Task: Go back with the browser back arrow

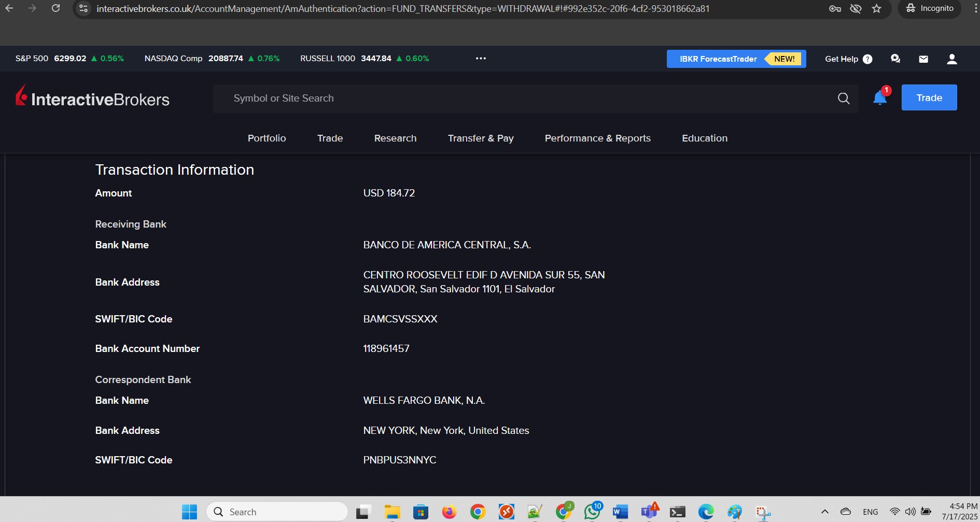Action: (9, 8)
